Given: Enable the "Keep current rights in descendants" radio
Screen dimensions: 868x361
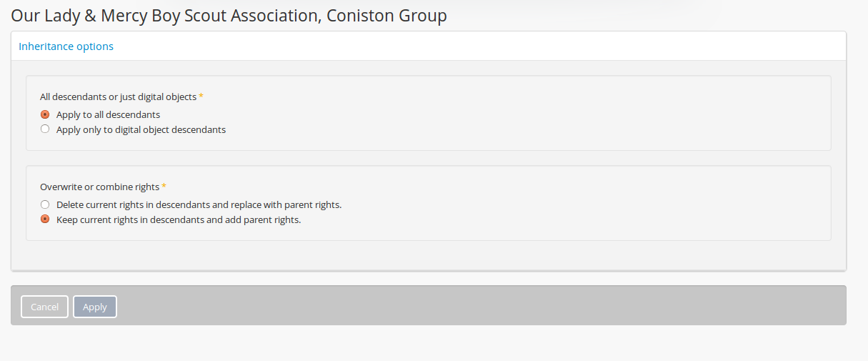Looking at the screenshot, I should point(45,219).
